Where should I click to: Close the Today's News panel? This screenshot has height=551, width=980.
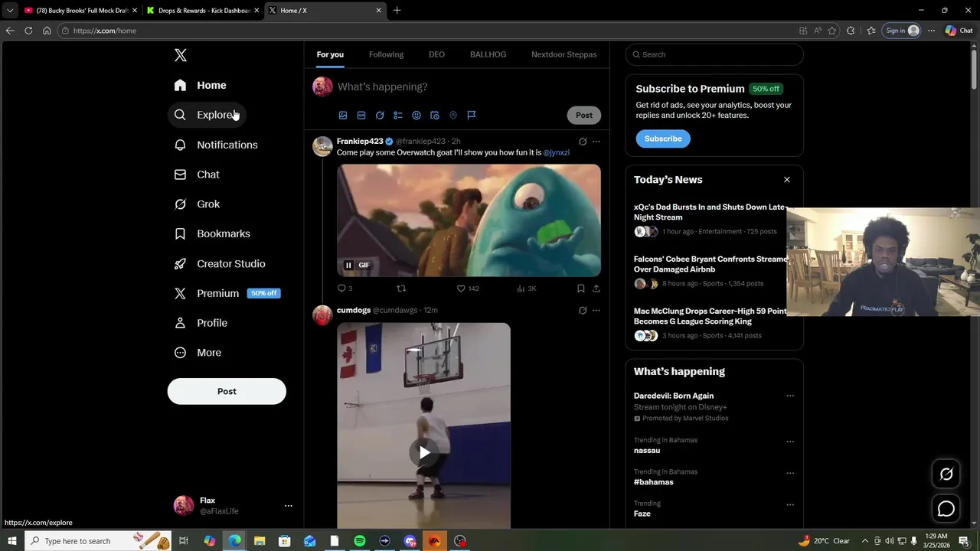click(786, 180)
